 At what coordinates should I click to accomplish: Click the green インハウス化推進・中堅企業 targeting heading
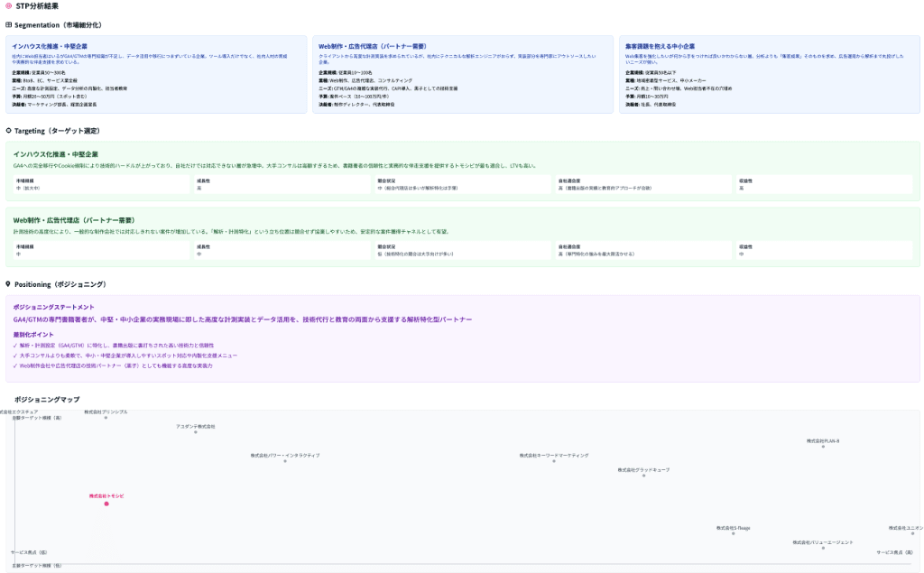pos(56,154)
